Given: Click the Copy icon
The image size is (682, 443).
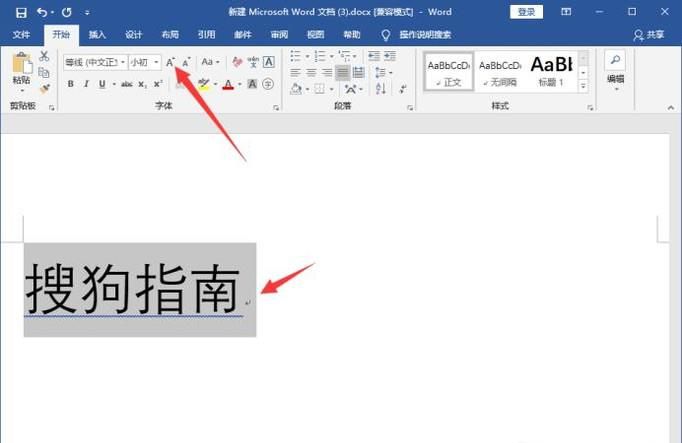Looking at the screenshot, I should [44, 72].
